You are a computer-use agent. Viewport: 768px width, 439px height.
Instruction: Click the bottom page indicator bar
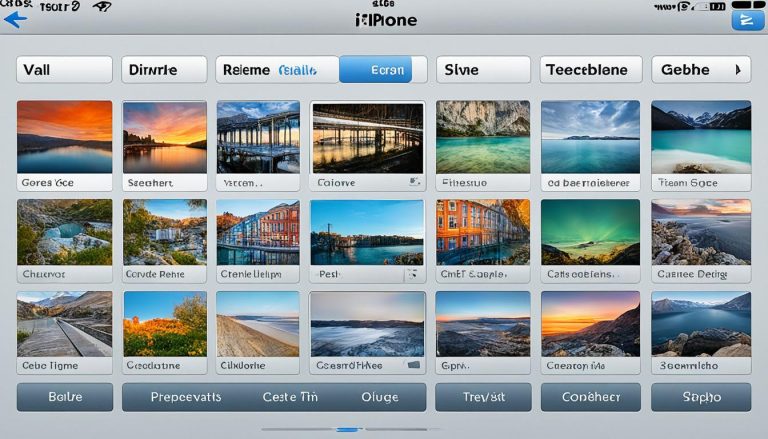(347, 429)
